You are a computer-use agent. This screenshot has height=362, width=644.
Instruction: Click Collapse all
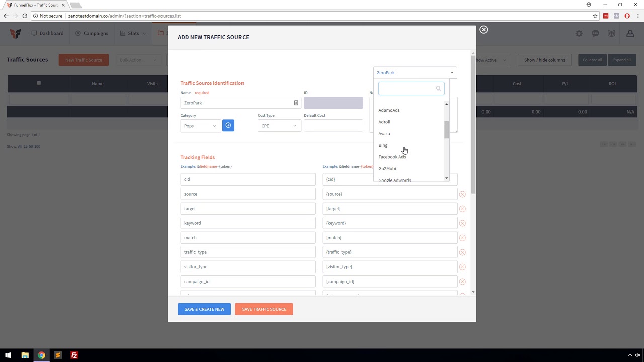(592, 60)
